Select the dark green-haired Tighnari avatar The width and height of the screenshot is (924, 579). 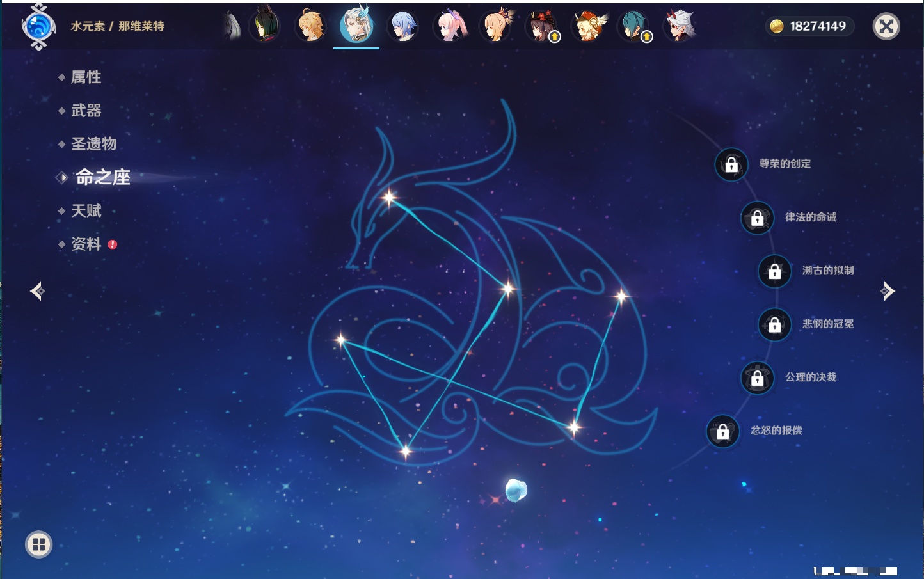click(x=264, y=26)
